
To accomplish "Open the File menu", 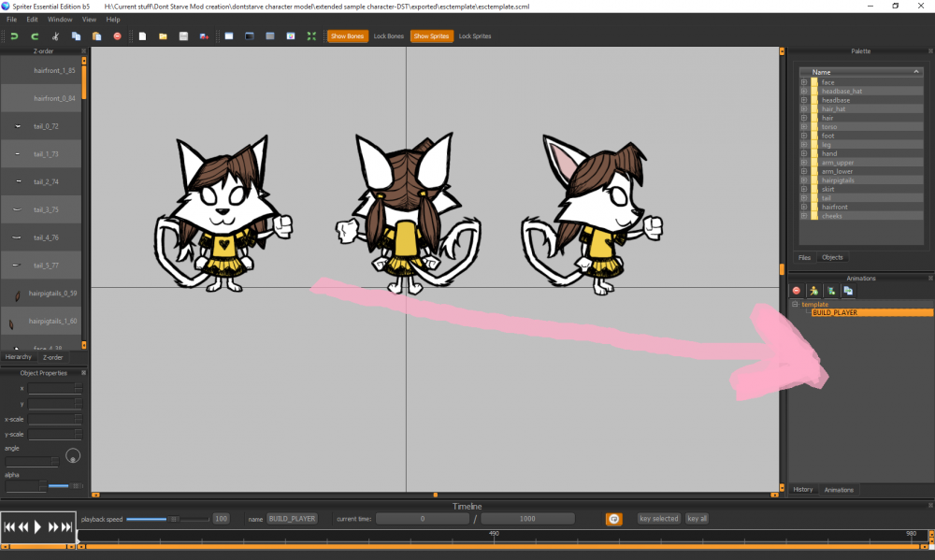I will tap(12, 20).
